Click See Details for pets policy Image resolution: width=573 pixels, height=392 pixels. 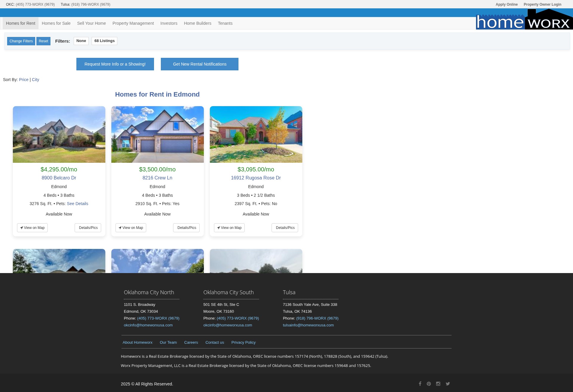[x=78, y=204]
